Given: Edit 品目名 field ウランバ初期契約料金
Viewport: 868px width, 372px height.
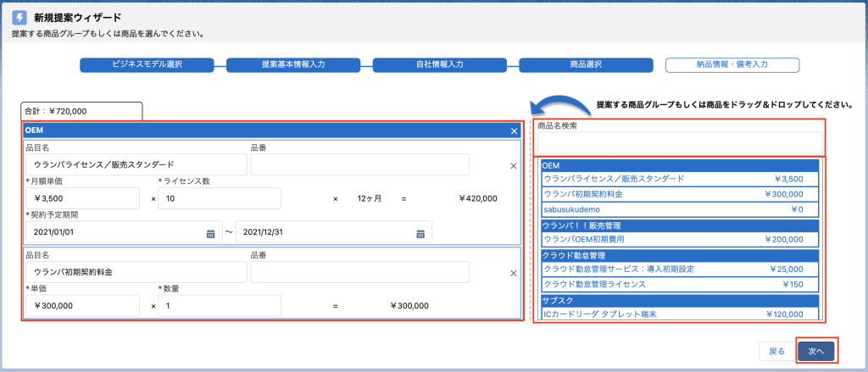Looking at the screenshot, I should (136, 272).
